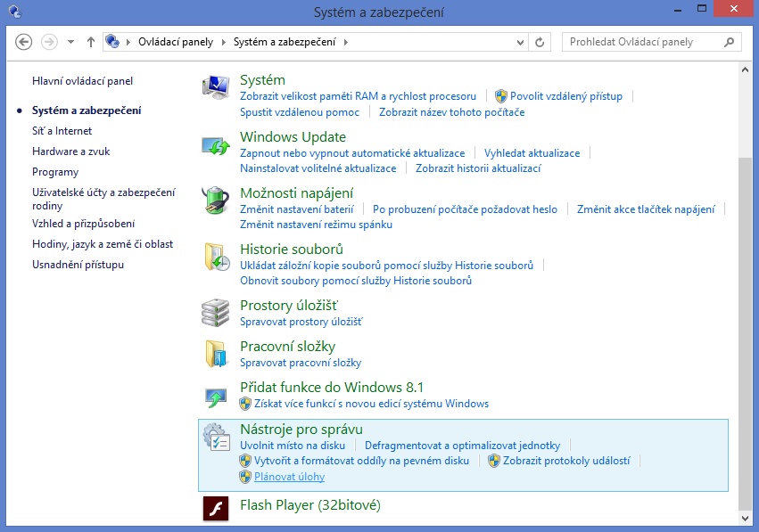759x532 pixels.
Task: Click the refresh button in address bar
Action: coord(540,42)
